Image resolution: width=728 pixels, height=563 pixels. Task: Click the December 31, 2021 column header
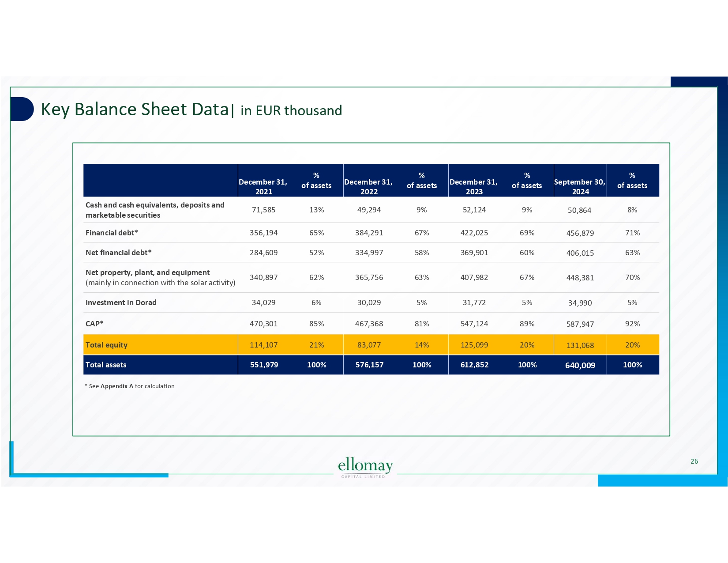pyautogui.click(x=263, y=187)
